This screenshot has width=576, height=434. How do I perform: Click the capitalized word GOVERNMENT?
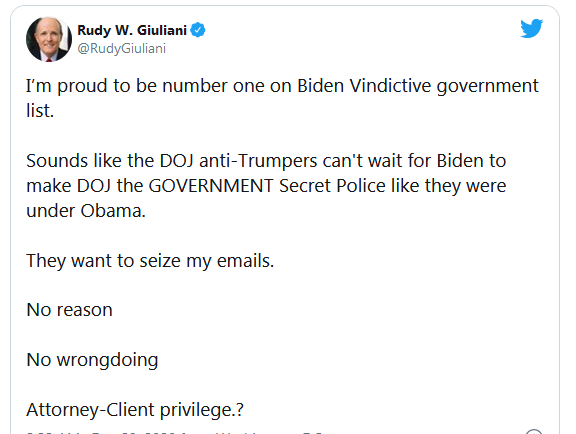tap(211, 186)
